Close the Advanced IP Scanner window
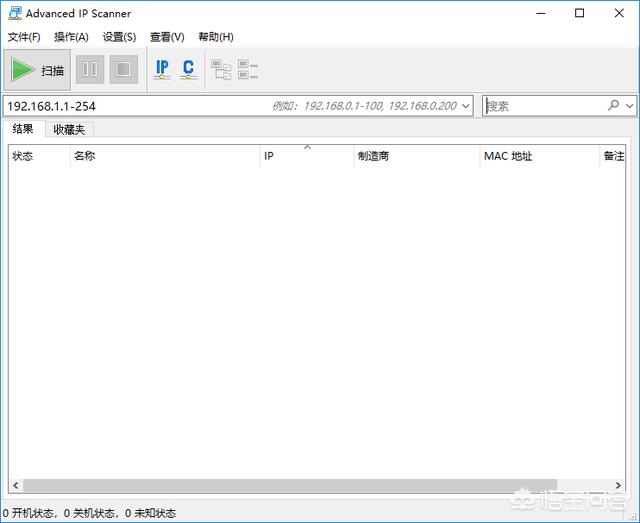The image size is (640, 523). (619, 13)
